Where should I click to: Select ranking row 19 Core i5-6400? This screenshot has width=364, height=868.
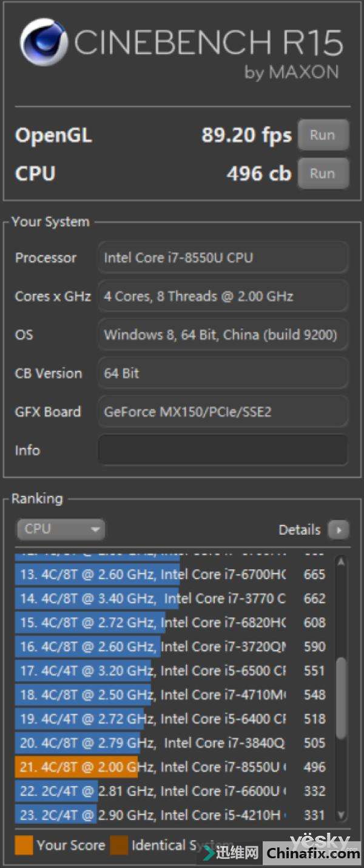[174, 719]
